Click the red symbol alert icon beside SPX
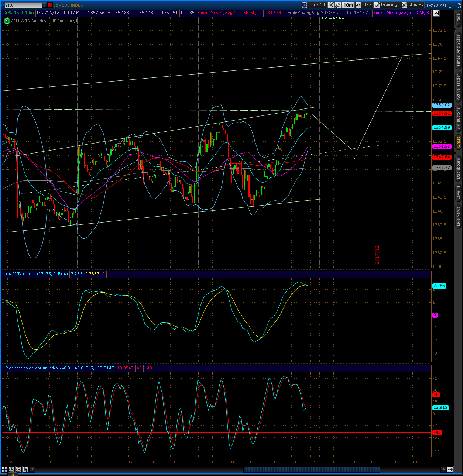463x476 pixels. tap(50, 5)
